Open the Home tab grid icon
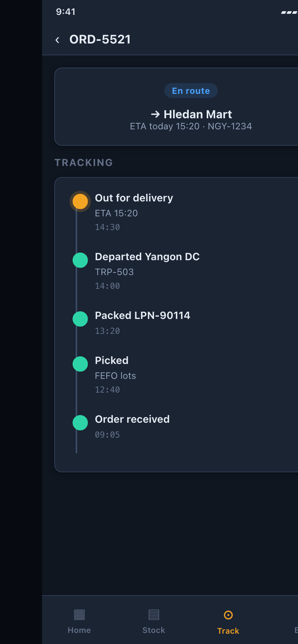This screenshot has height=644, width=298. coord(79,615)
